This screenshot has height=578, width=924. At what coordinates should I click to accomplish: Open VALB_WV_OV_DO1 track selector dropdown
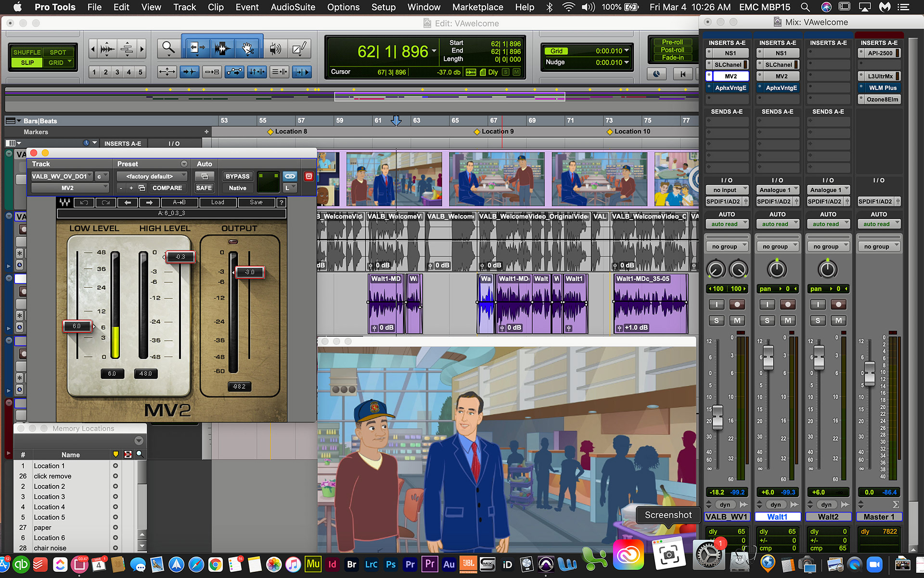coord(63,176)
